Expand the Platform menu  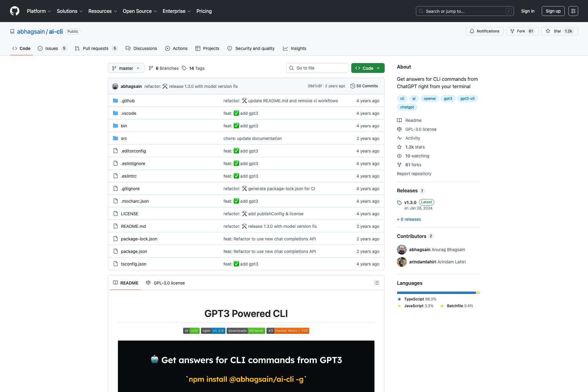click(39, 11)
